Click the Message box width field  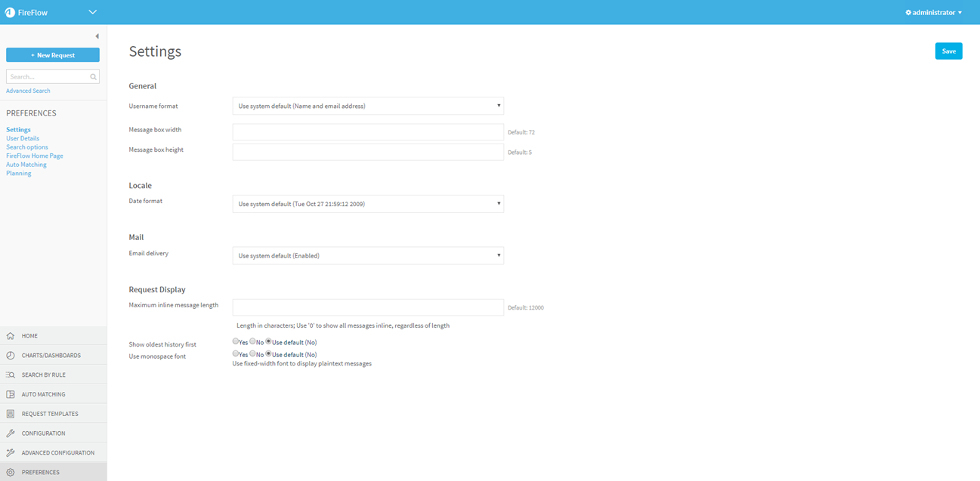coord(367,132)
